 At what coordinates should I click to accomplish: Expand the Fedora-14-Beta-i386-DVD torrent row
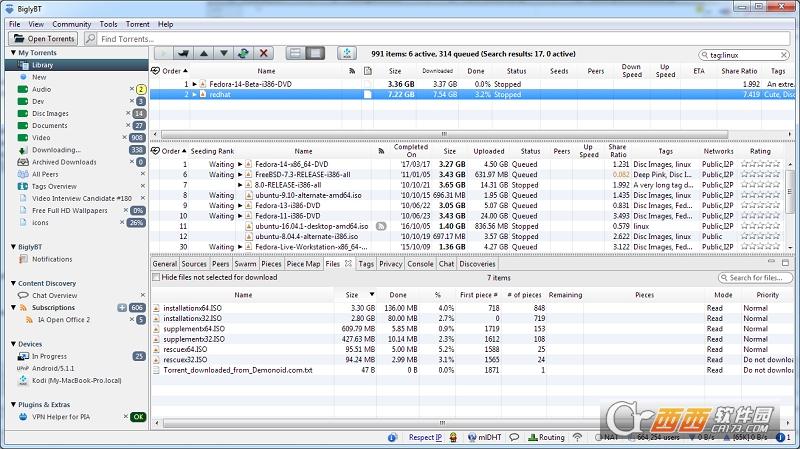[194, 84]
